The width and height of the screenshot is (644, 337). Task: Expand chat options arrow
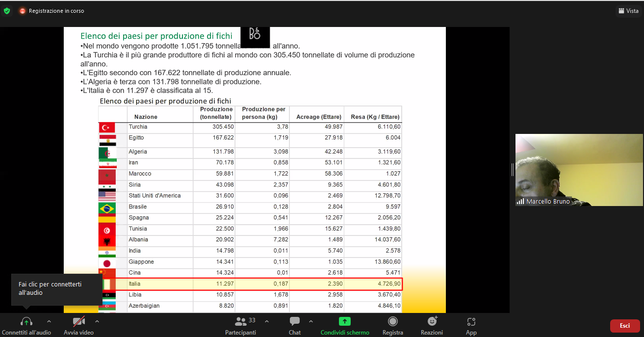[x=311, y=321]
